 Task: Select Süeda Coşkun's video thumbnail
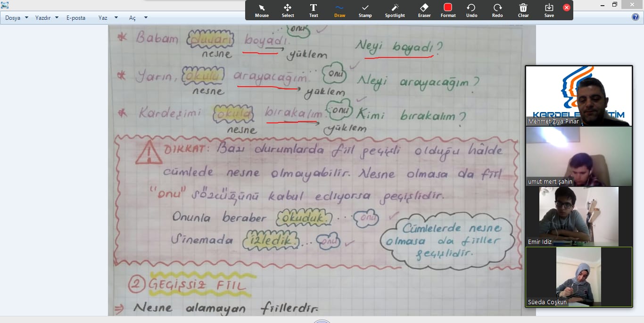[579, 276]
